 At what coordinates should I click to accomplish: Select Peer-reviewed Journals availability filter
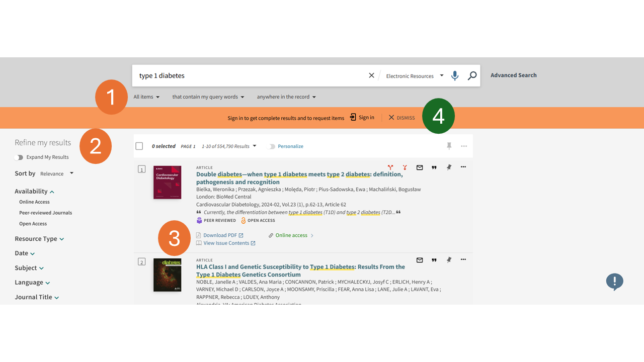(45, 213)
